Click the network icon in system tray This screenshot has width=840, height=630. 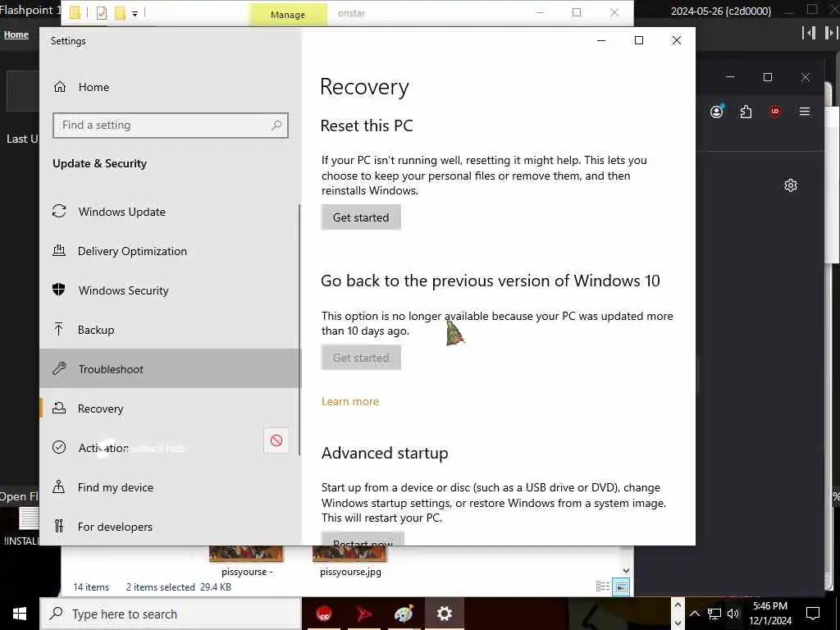[x=714, y=614]
